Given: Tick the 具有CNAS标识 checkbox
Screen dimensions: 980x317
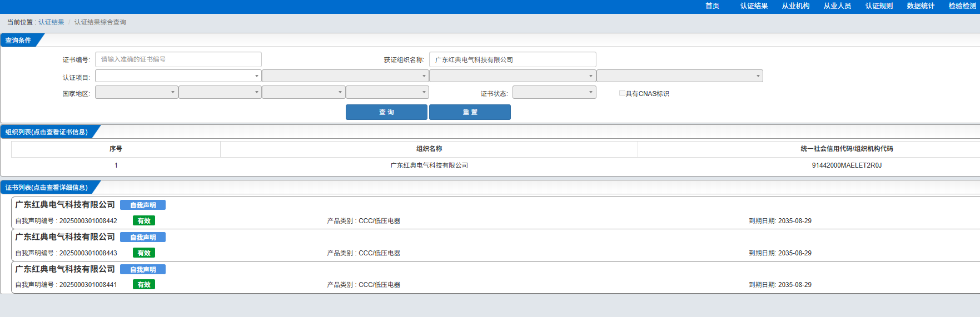Looking at the screenshot, I should coord(622,93).
